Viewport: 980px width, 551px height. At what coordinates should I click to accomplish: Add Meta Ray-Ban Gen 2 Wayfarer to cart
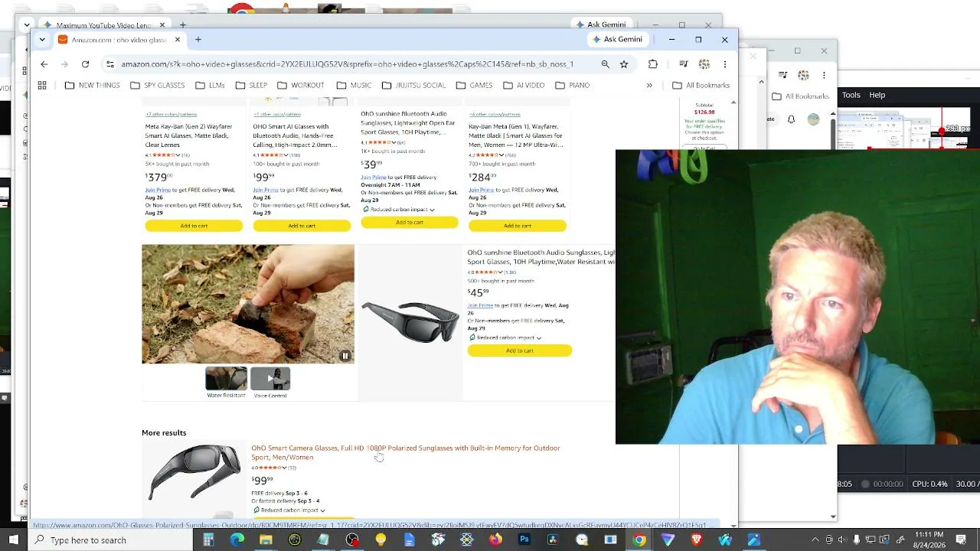[x=194, y=226]
